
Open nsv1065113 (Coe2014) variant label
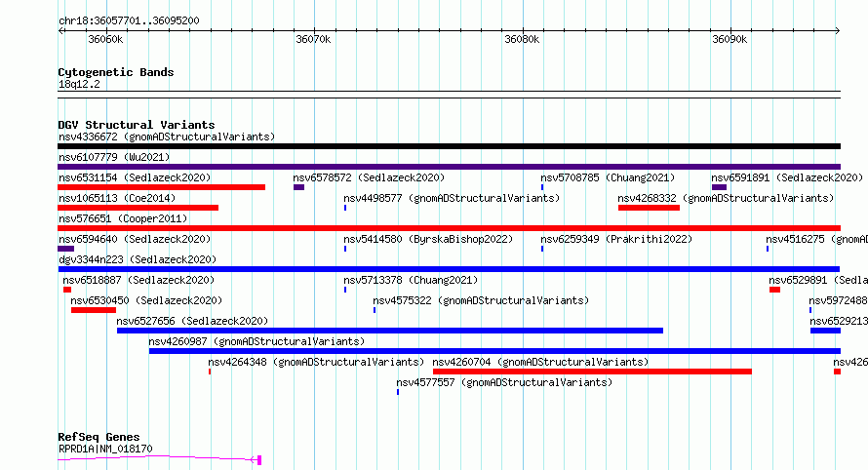[117, 198]
